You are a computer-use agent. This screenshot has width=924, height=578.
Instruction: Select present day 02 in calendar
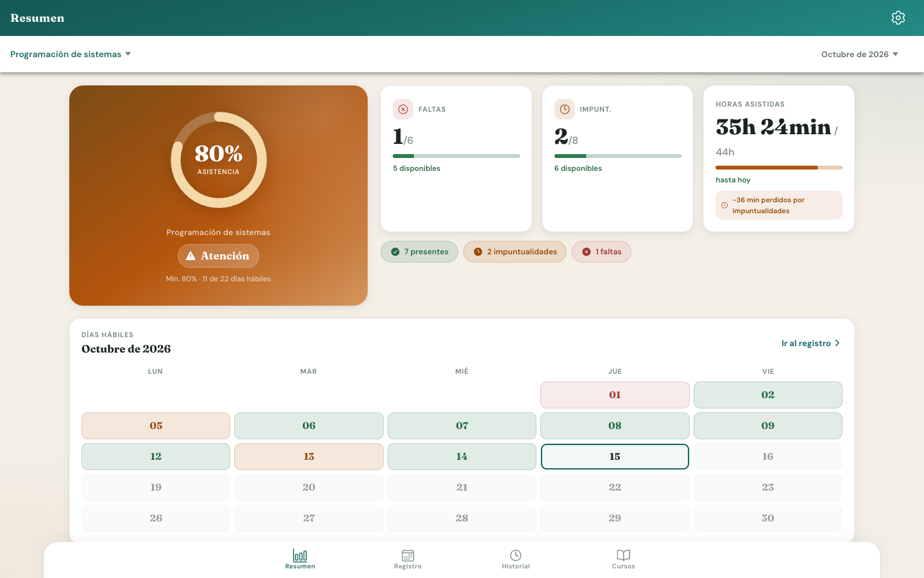click(x=768, y=395)
